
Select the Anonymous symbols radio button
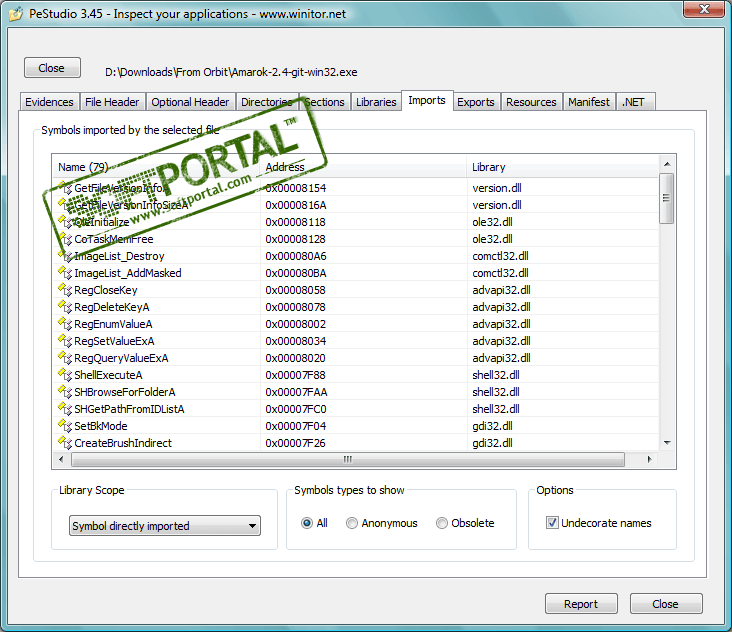352,523
